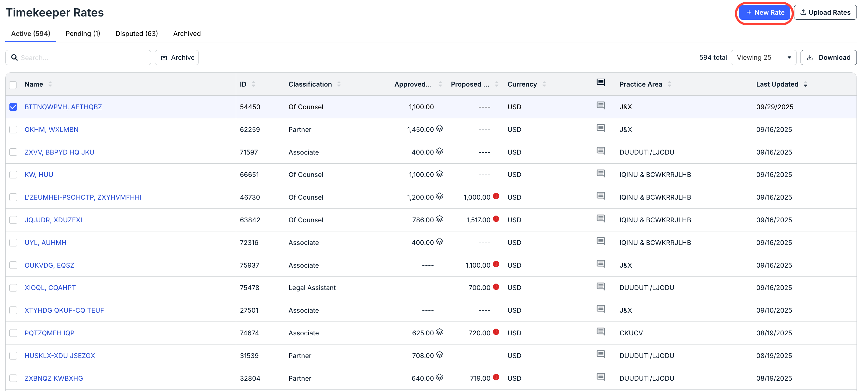Screen dimensions: 868x391
Task: Click the comment icon in BTTNQWPVH row
Action: pyautogui.click(x=600, y=105)
